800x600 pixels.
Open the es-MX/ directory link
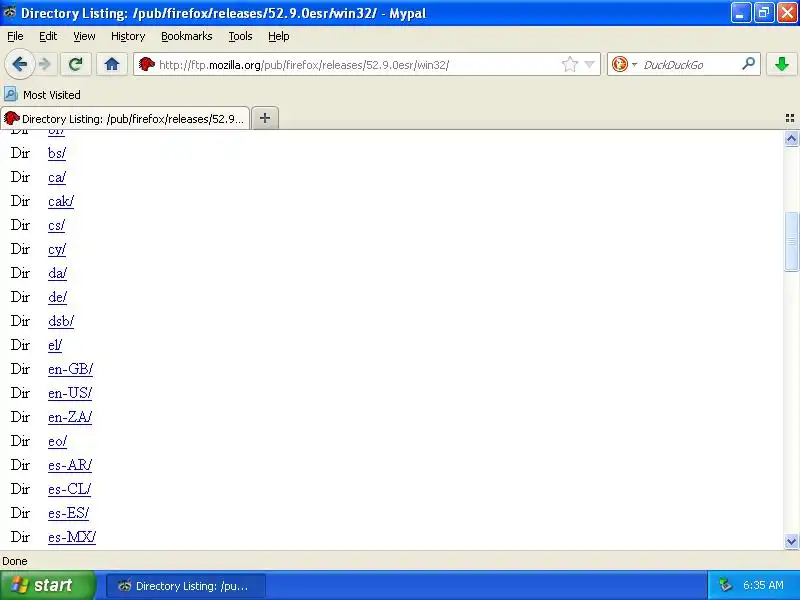tap(72, 537)
